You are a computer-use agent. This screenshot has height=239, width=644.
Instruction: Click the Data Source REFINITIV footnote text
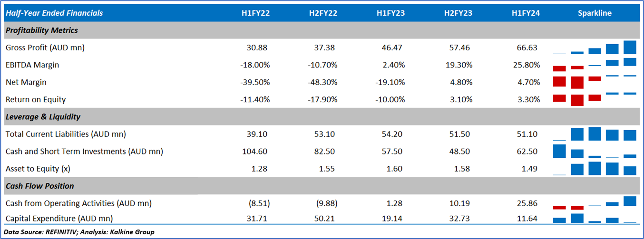79,232
